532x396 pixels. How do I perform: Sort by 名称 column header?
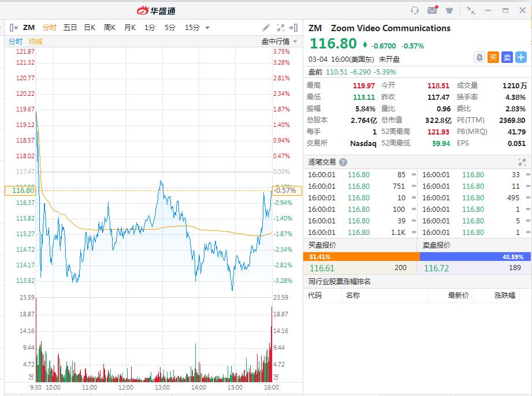tap(353, 296)
